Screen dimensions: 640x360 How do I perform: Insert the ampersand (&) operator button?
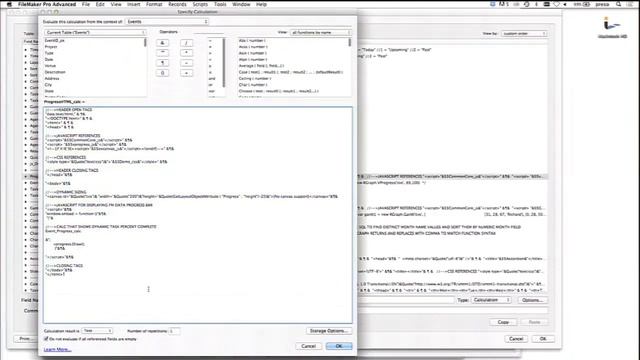162,43
